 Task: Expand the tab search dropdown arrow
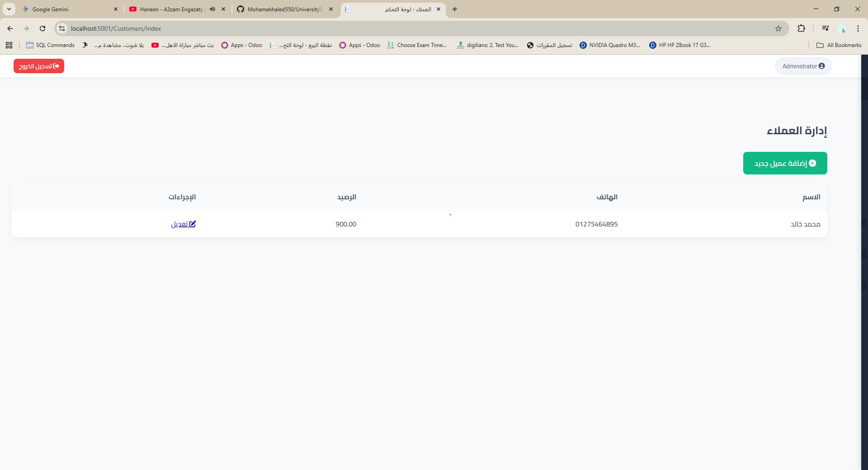tap(9, 9)
